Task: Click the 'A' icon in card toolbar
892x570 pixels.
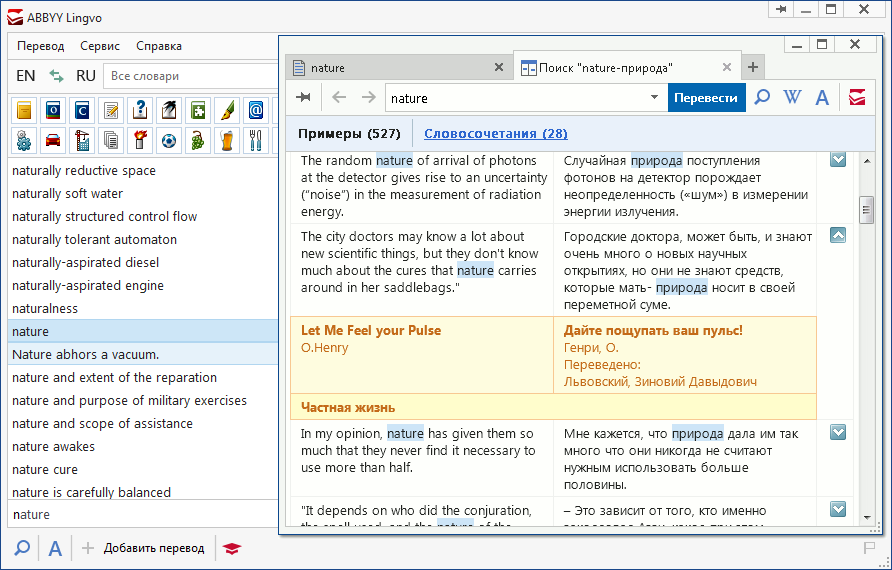Action: (x=822, y=97)
